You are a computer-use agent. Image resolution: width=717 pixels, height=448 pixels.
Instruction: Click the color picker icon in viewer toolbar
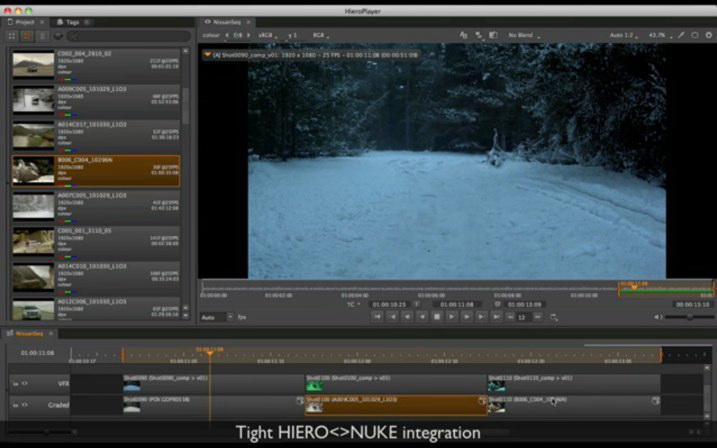point(682,35)
